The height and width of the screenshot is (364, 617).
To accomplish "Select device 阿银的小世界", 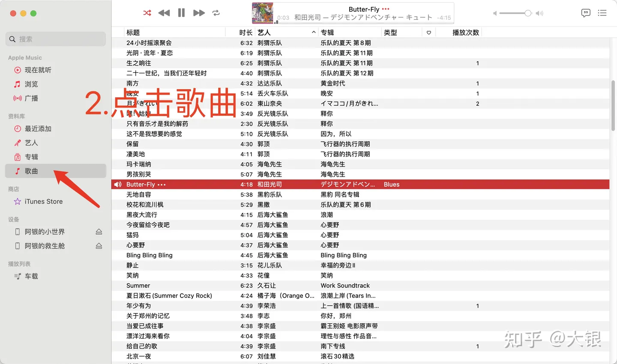I will coord(45,232).
